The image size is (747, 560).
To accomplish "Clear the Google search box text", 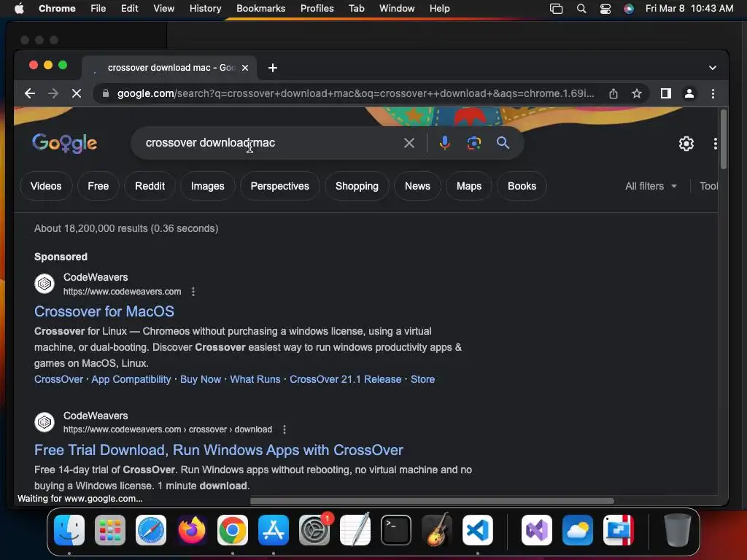I will click(409, 143).
